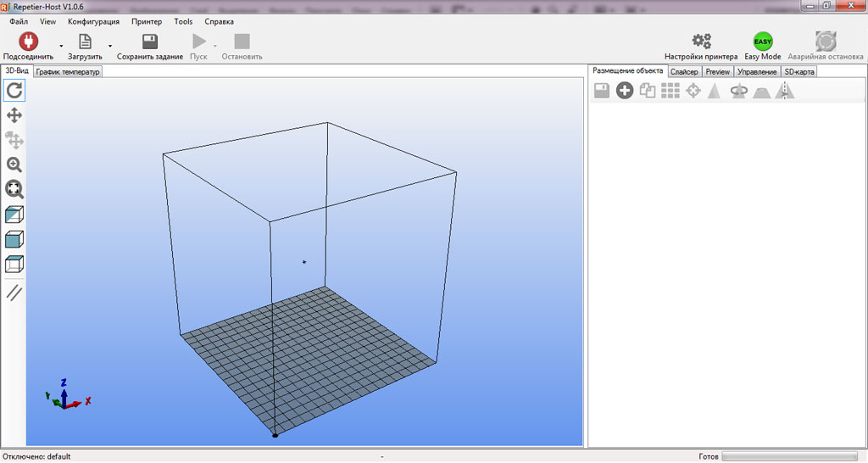Image resolution: width=868 pixels, height=463 pixels.
Task: Click the zoom in magnifier icon
Action: pyautogui.click(x=14, y=165)
